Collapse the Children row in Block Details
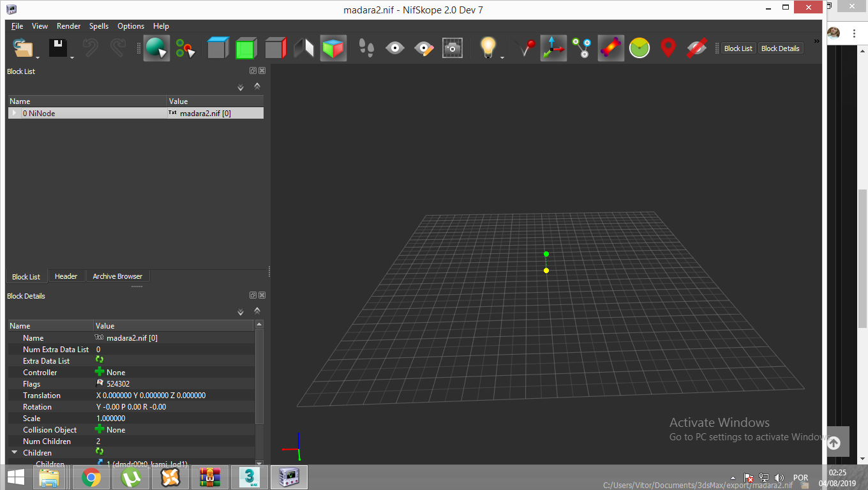This screenshot has height=490, width=868. [x=14, y=452]
